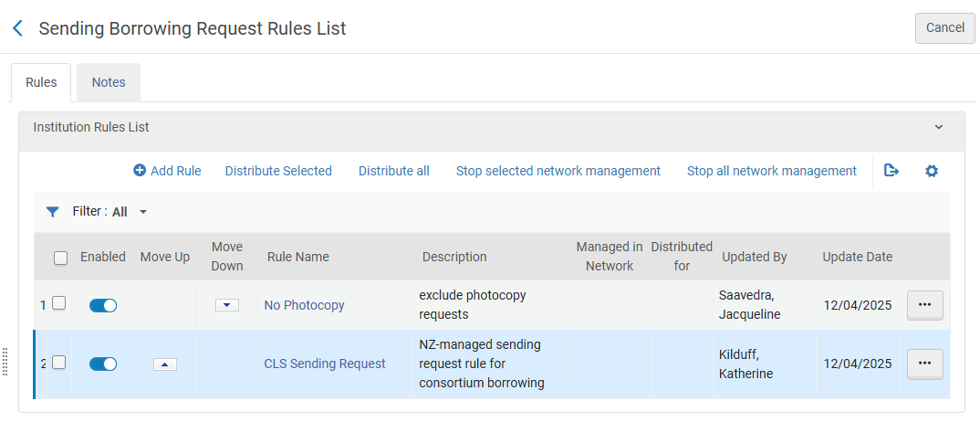Open the Filter All dropdown

[130, 212]
